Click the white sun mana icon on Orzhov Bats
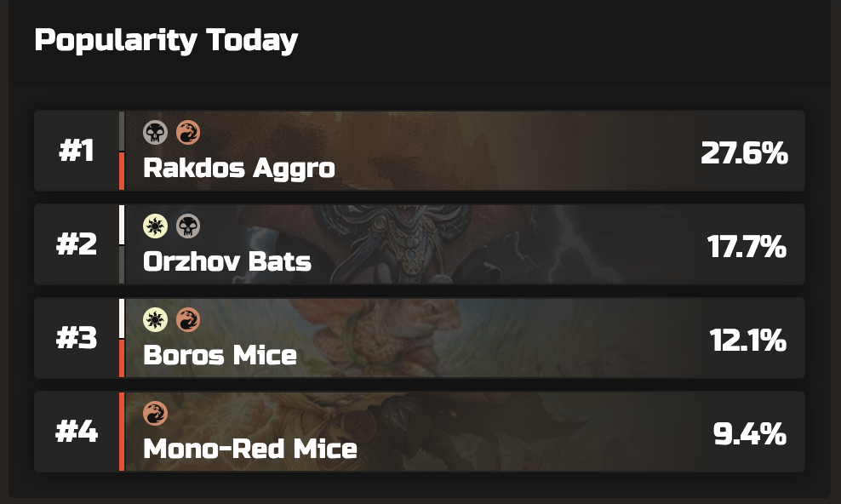The height and width of the screenshot is (504, 841). (x=156, y=226)
